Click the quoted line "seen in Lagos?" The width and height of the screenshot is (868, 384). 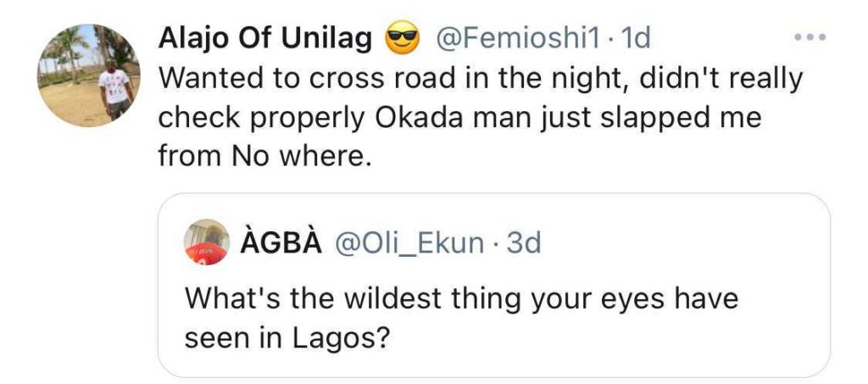287,337
